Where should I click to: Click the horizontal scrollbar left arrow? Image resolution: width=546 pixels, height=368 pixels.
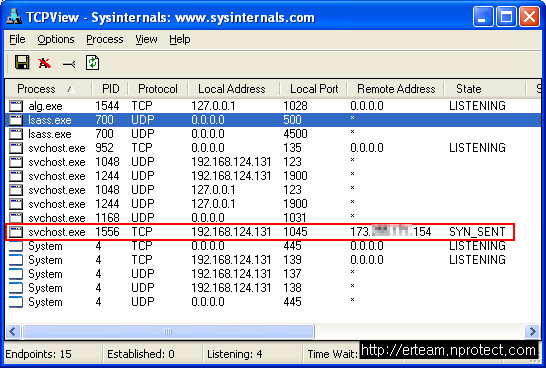13,331
